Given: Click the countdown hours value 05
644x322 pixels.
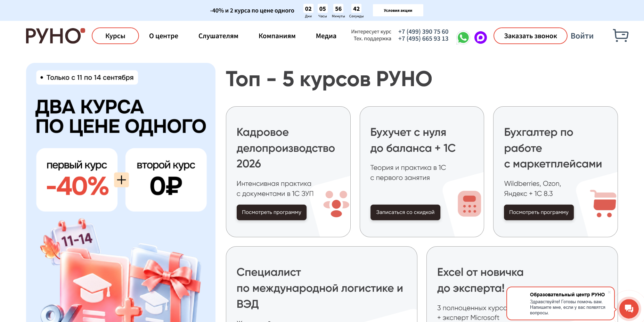Looking at the screenshot, I should coord(323,9).
